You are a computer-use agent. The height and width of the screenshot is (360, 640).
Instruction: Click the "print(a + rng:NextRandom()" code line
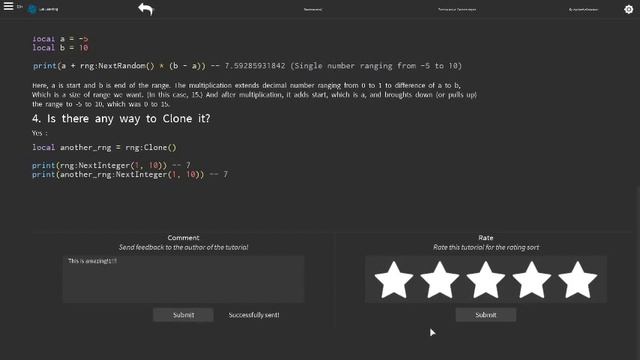247,66
